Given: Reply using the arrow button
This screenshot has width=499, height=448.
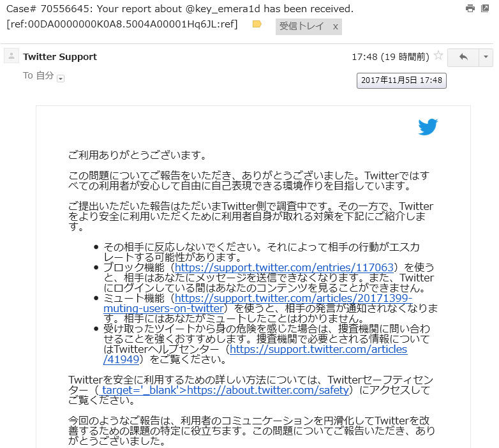Looking at the screenshot, I should tap(463, 57).
